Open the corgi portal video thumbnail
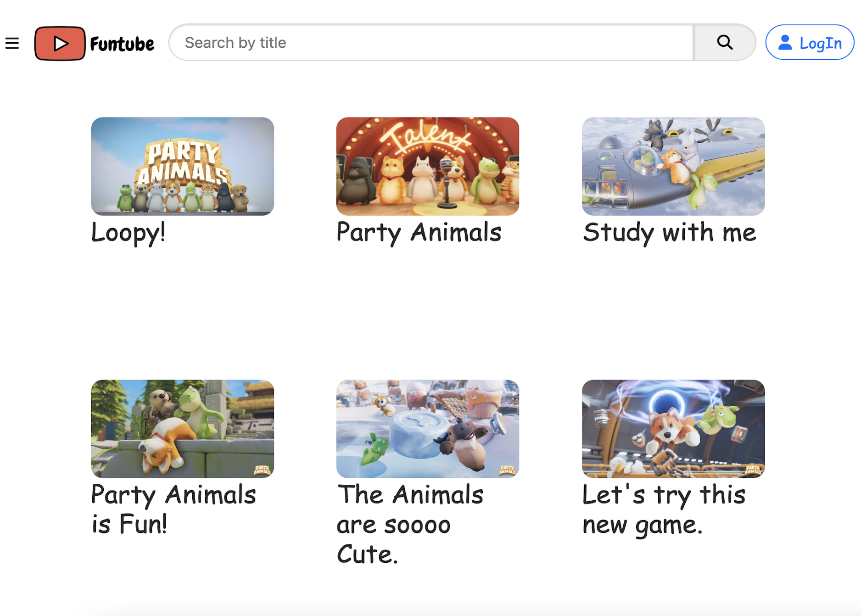The image size is (861, 616). (x=673, y=429)
